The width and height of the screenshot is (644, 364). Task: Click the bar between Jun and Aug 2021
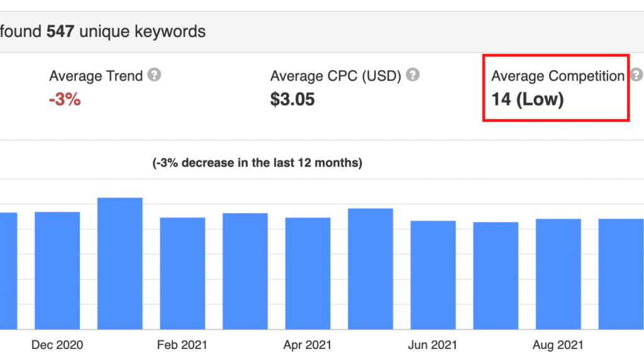496,276
